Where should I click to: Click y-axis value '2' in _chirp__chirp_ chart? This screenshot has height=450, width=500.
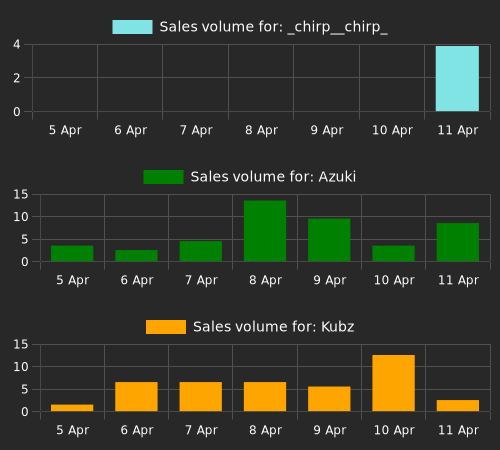(x=17, y=78)
